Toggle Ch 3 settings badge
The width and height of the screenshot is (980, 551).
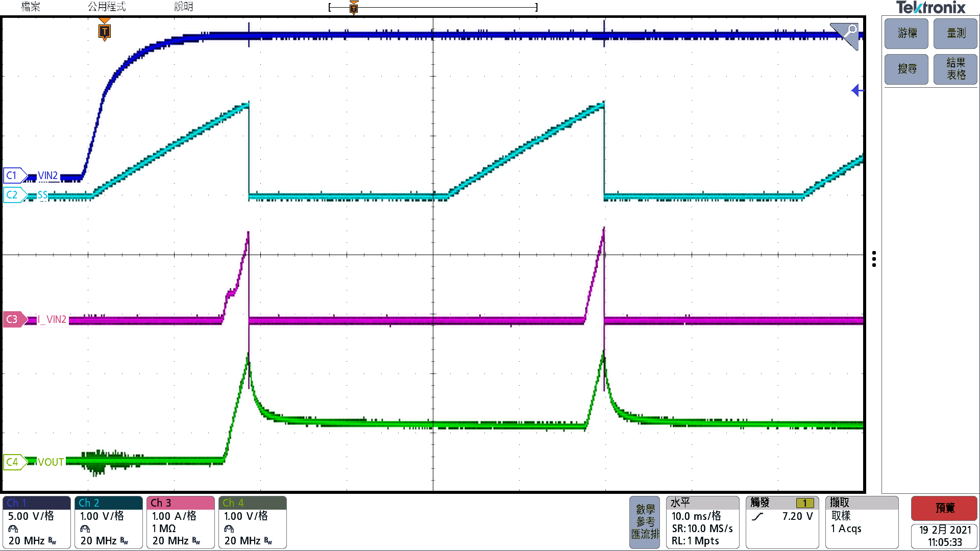181,522
